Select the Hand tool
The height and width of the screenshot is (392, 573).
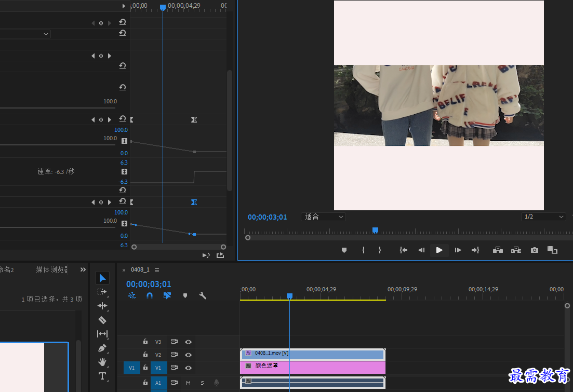[102, 362]
